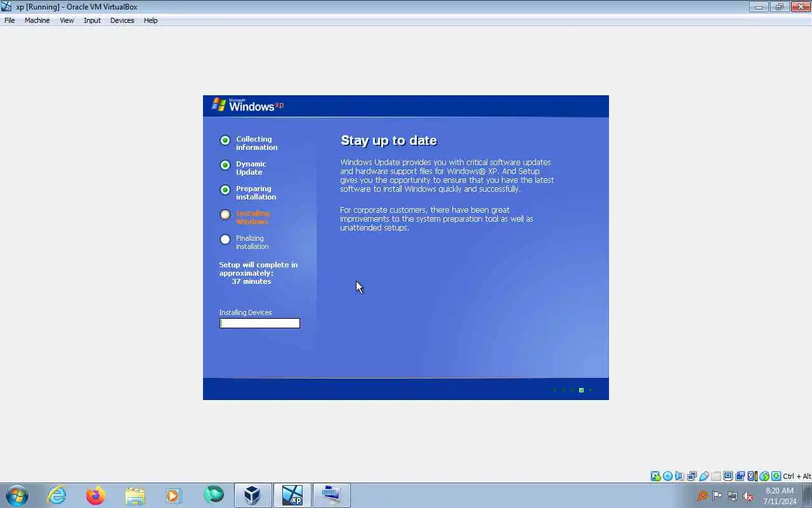The width and height of the screenshot is (812, 508).
Task: Click the Preparing installation step indicator
Action: coord(225,190)
